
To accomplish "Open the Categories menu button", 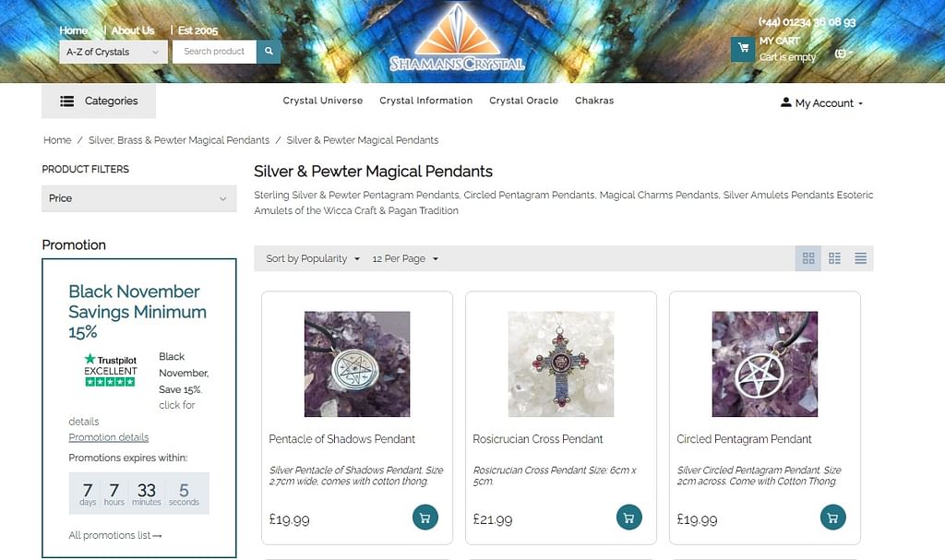I will 99,101.
